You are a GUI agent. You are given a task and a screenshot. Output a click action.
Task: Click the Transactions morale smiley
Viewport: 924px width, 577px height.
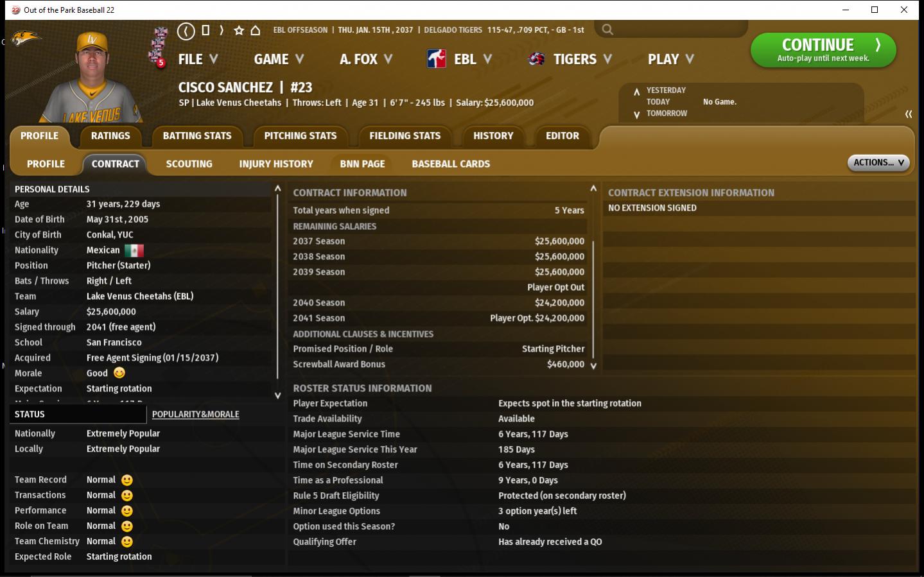[x=127, y=495]
